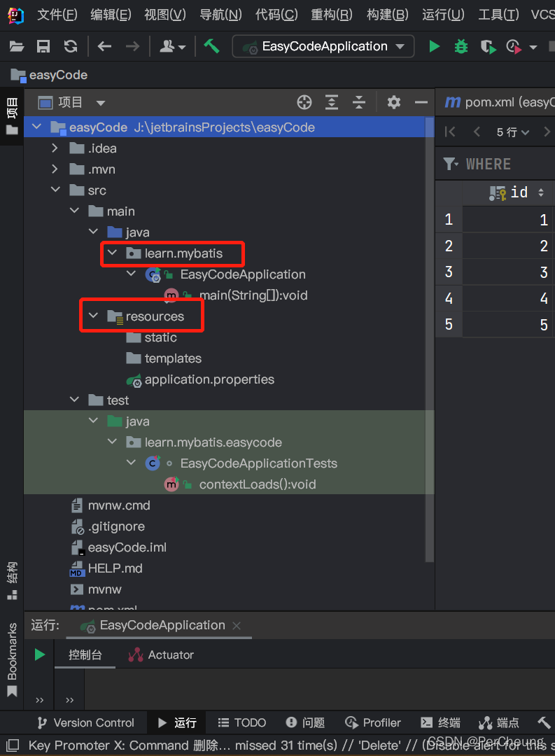Switch to the Actuator tab
Screen dimensions: 555x756
(160, 654)
